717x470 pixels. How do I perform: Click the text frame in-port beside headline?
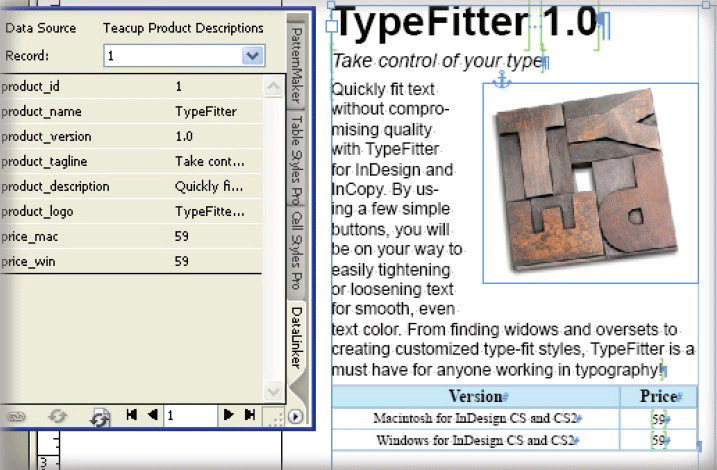pos(332,26)
